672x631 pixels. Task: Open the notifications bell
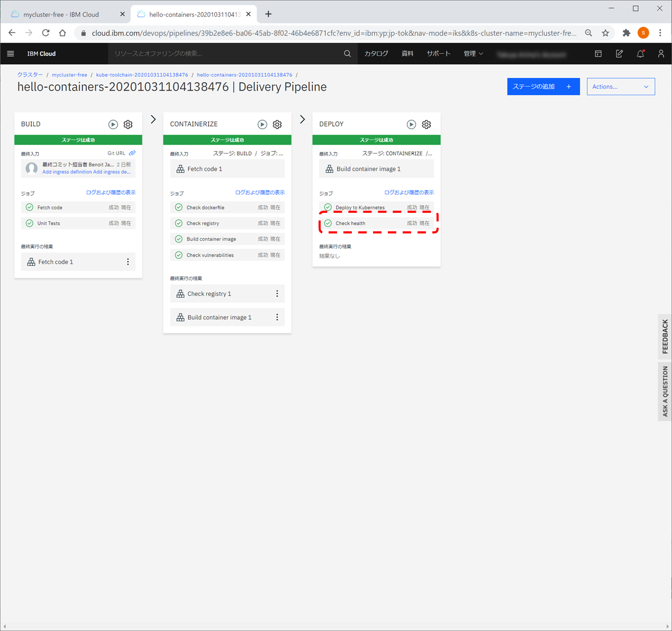[640, 53]
